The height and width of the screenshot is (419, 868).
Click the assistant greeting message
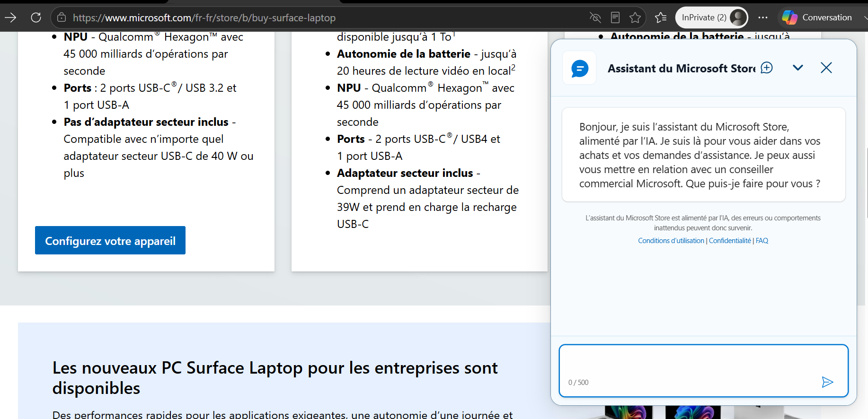click(x=703, y=155)
